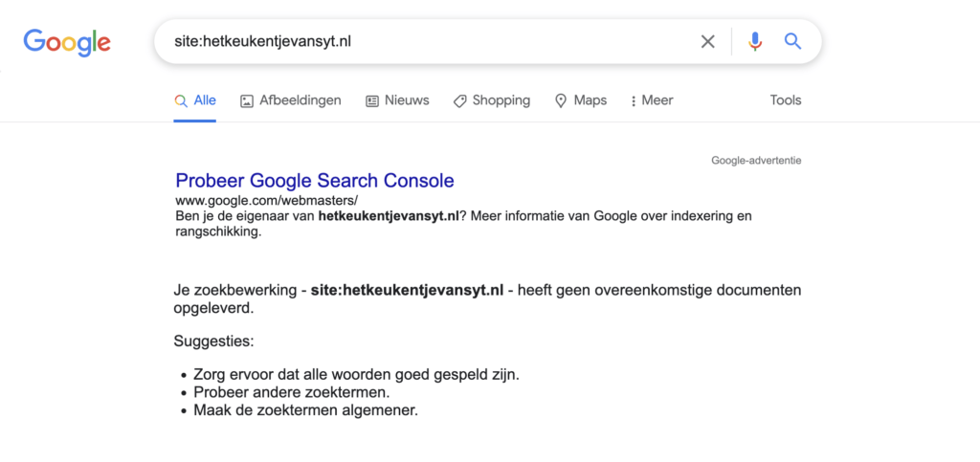Screen dimensions: 980x462
Task: Click the Google logo
Action: coord(67,42)
